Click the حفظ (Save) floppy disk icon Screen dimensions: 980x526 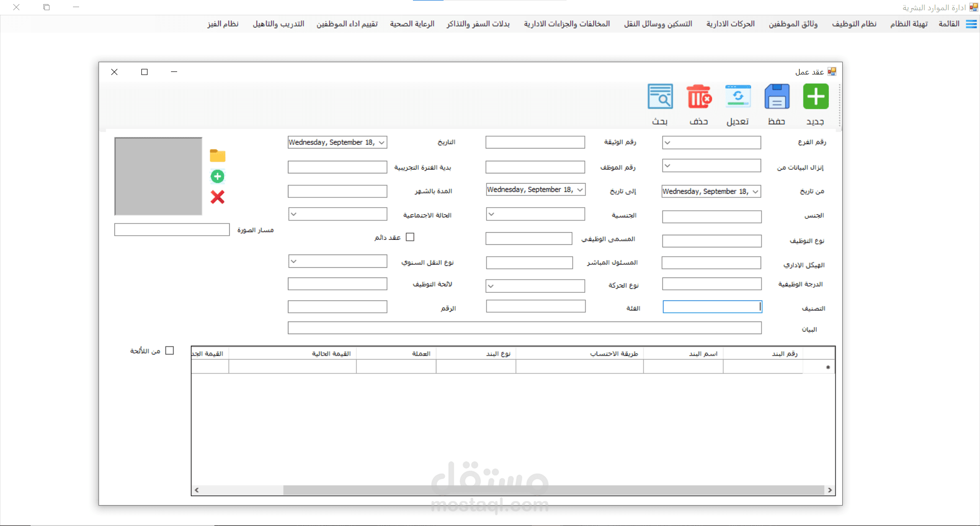(x=776, y=96)
